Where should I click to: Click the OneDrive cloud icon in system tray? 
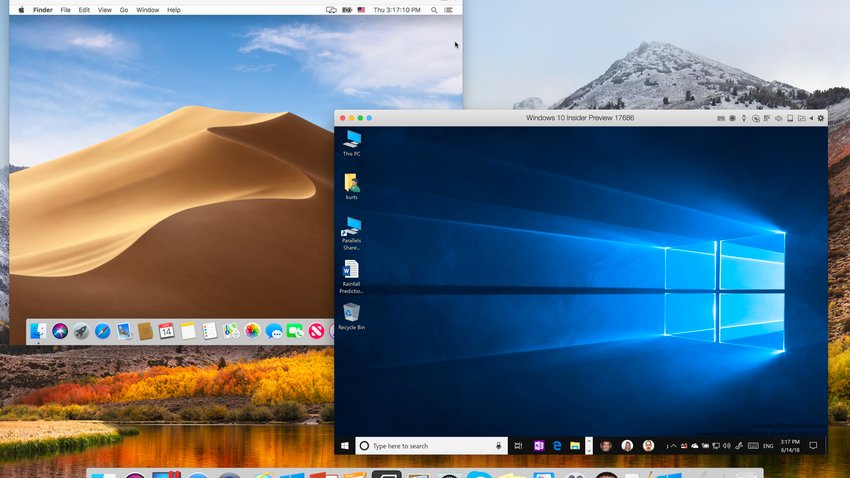pyautogui.click(x=694, y=446)
